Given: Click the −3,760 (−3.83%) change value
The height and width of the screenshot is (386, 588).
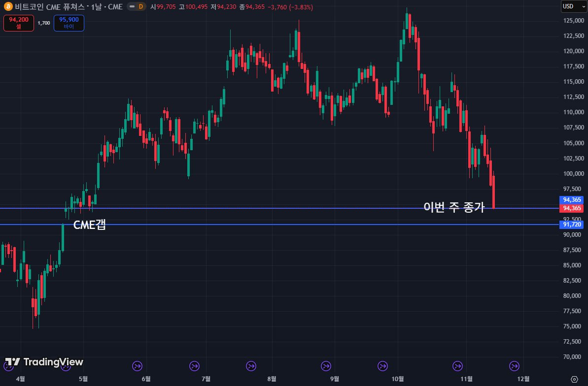Looking at the screenshot, I should coord(290,7).
